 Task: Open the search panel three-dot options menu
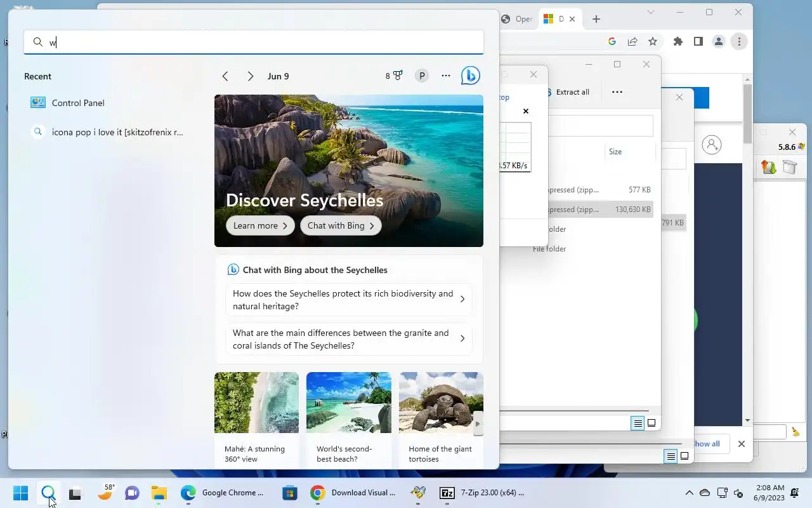tap(446, 76)
